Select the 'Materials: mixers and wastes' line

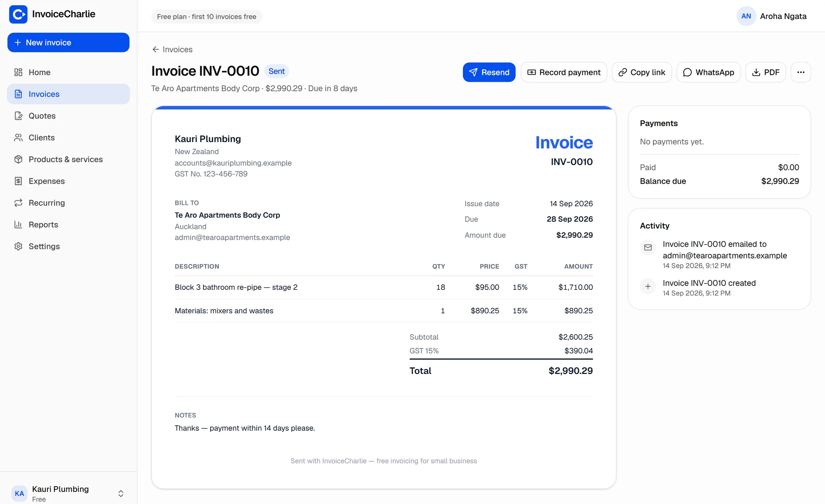(383, 311)
